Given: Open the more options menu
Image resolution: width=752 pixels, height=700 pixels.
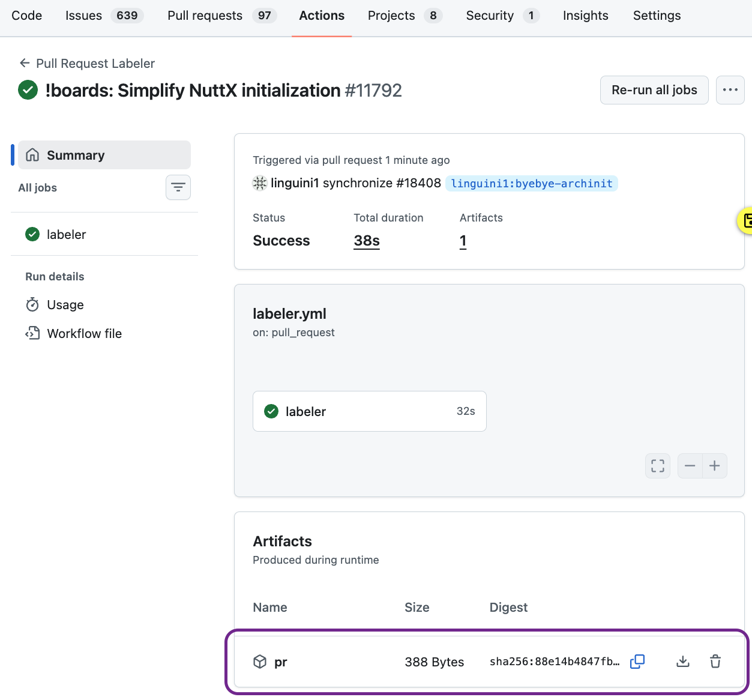Looking at the screenshot, I should [730, 89].
